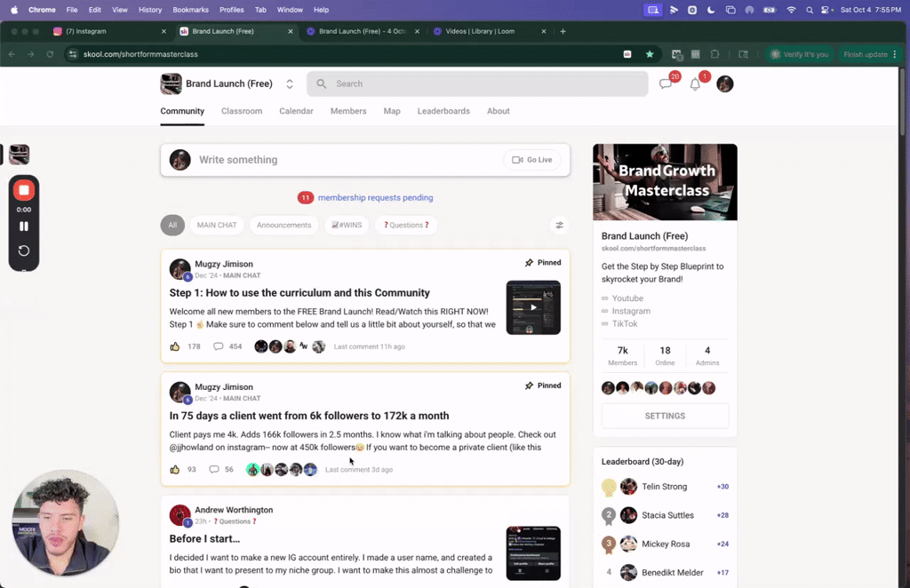This screenshot has height=588, width=910.
Task: Restart the Loom recording
Action: (23, 250)
